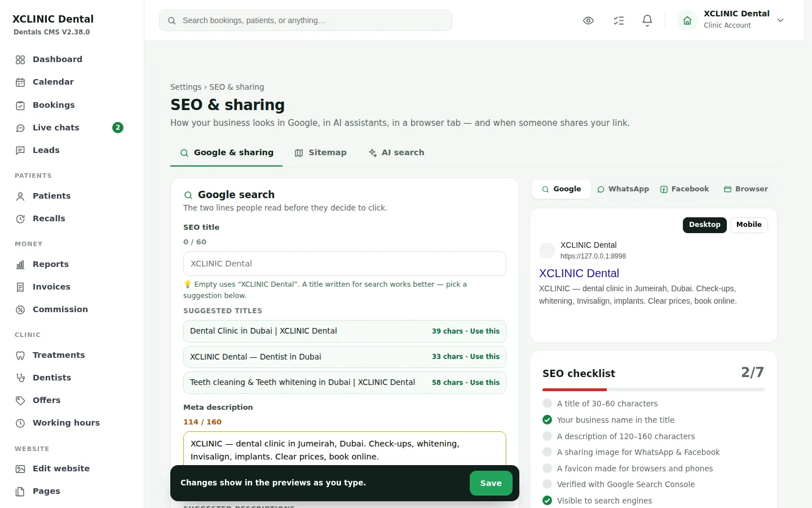Switch to the Sitemap tab

click(320, 152)
